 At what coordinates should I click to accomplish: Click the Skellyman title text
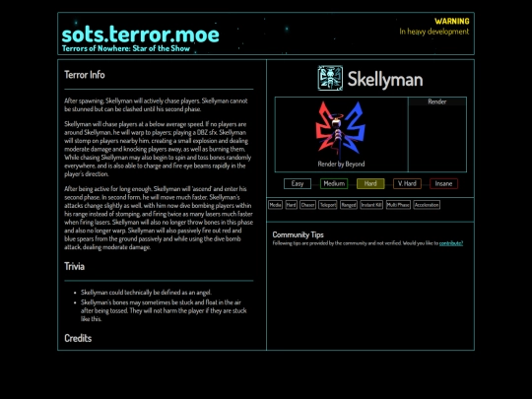[x=385, y=80]
